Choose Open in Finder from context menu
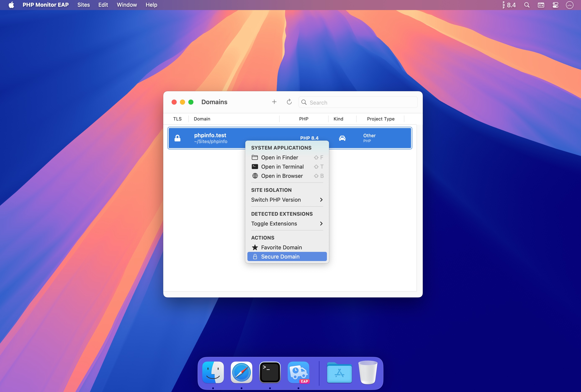Screen dimensions: 581x392 click(287, 157)
